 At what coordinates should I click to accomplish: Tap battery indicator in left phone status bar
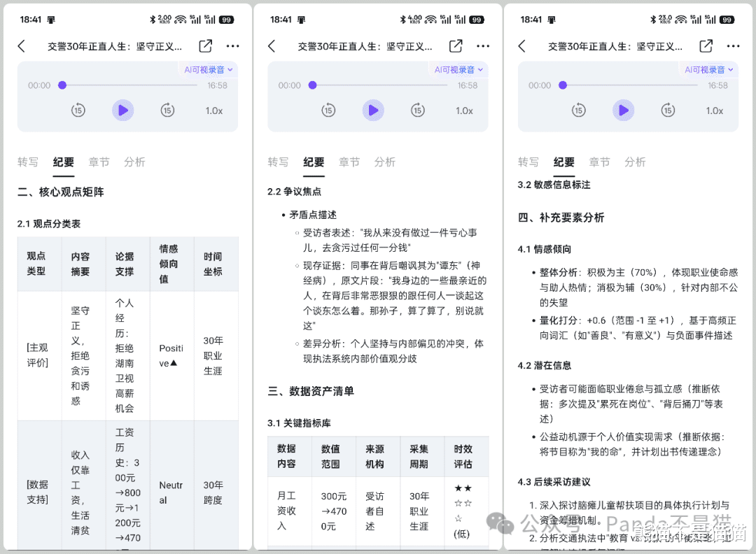pos(227,20)
